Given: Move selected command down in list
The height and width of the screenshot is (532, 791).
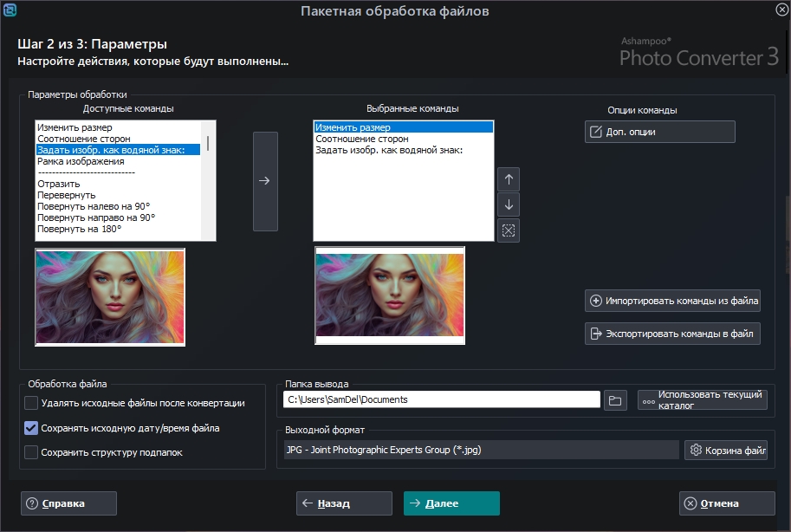Looking at the screenshot, I should [509, 205].
